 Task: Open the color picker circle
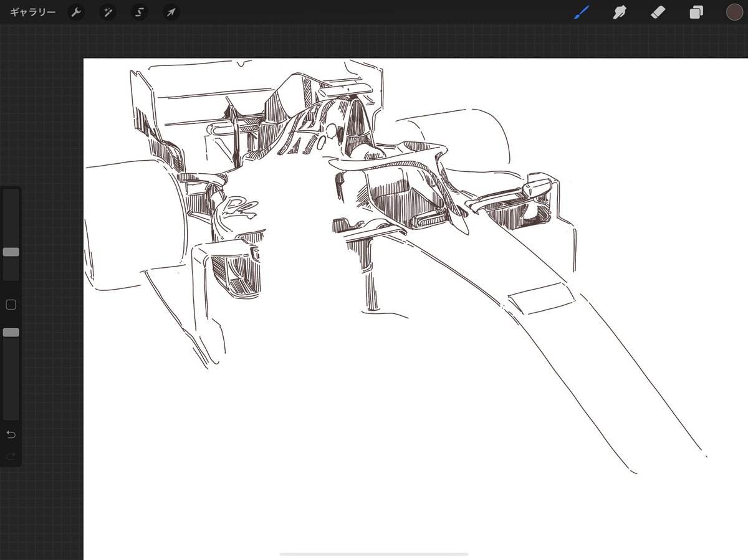pos(734,12)
